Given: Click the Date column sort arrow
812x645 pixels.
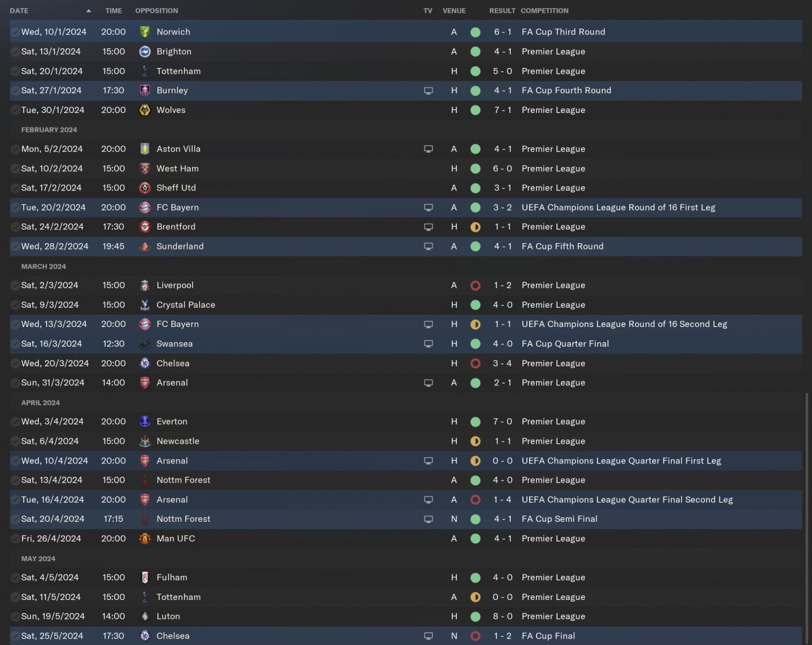Looking at the screenshot, I should 88,11.
